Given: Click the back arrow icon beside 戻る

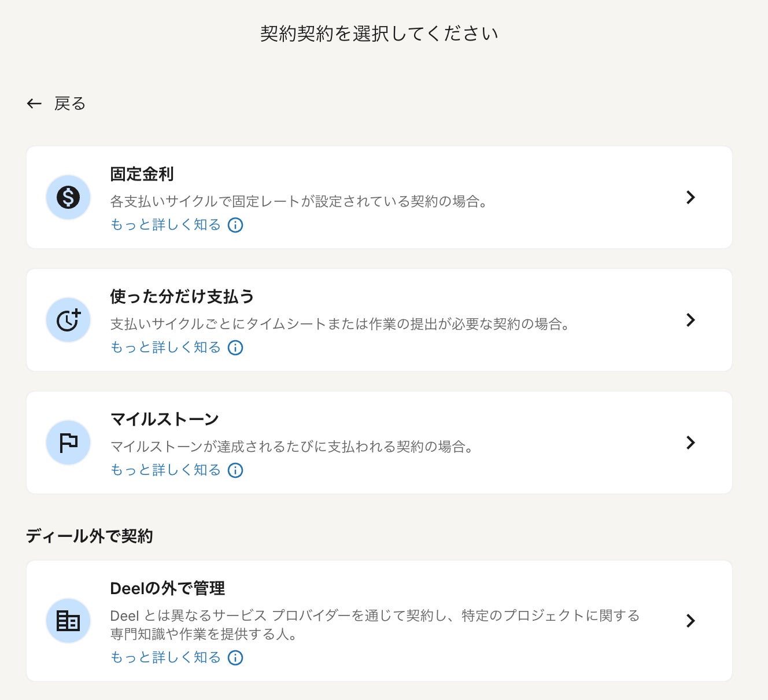Looking at the screenshot, I should [x=34, y=104].
